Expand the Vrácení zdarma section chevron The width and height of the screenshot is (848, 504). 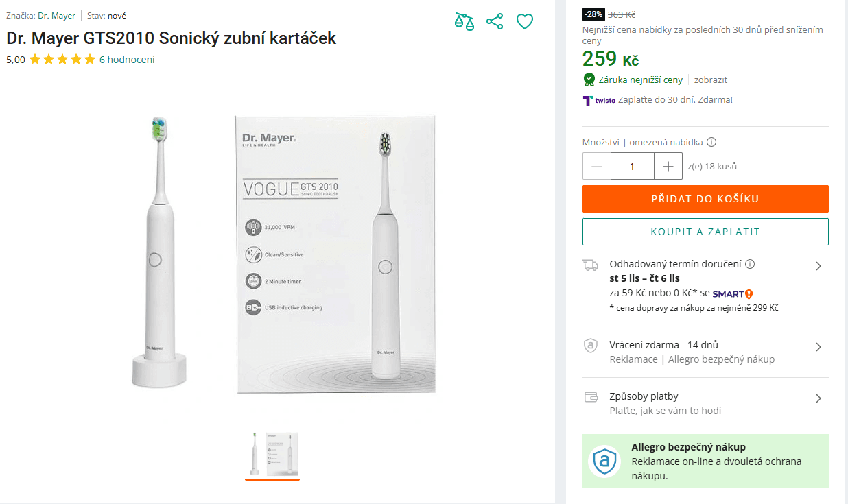click(x=818, y=347)
